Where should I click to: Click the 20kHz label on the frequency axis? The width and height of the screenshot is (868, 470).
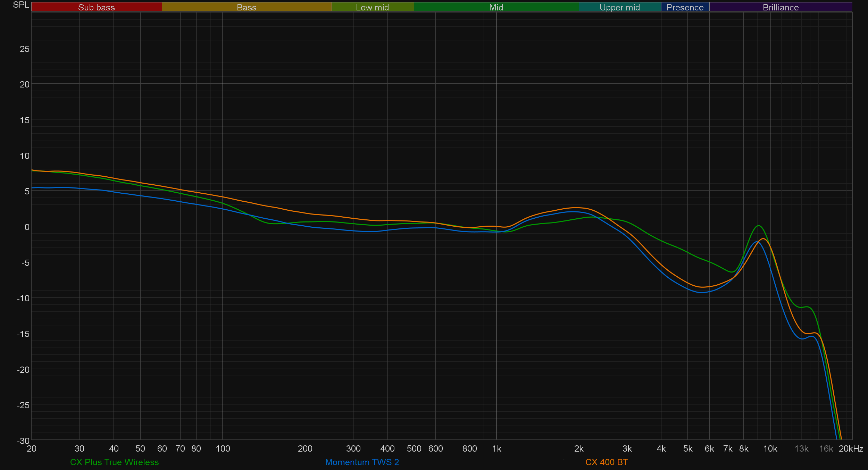click(x=851, y=448)
